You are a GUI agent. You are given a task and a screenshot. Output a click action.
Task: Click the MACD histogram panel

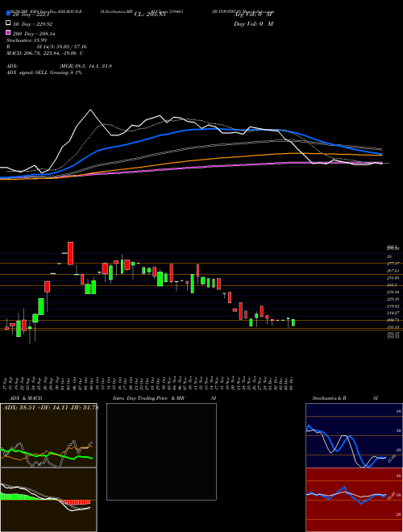pyautogui.click(x=48, y=500)
